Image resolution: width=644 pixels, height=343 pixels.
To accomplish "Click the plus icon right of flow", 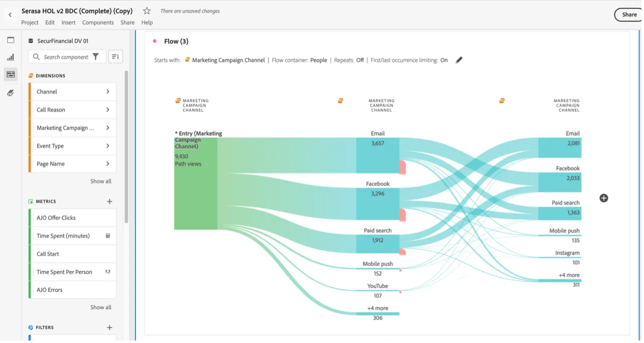I will 604,198.
